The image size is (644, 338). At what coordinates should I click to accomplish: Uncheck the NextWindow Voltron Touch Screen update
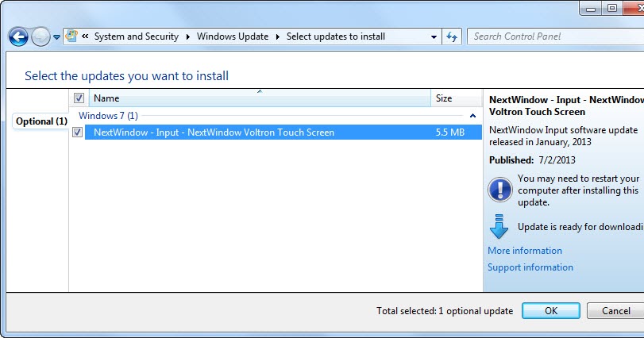tap(77, 132)
